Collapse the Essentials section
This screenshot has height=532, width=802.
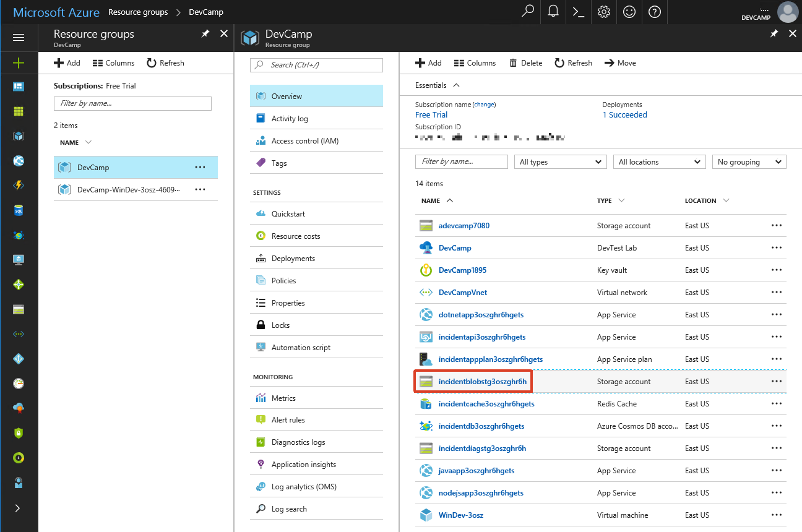click(x=438, y=85)
